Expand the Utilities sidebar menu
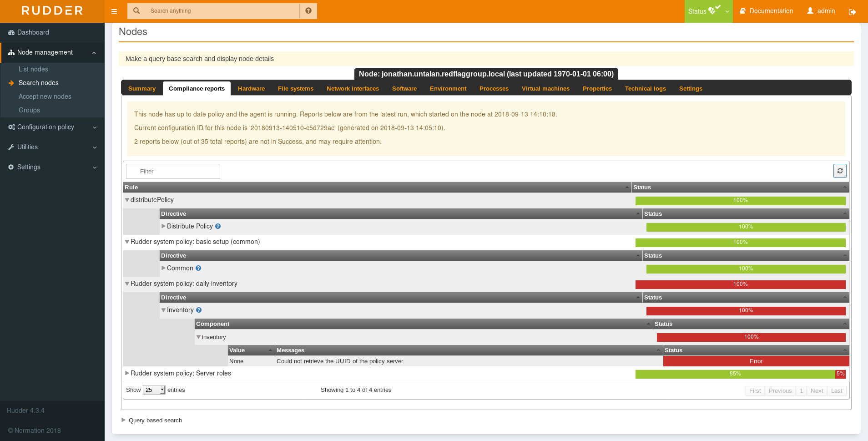 pos(52,147)
